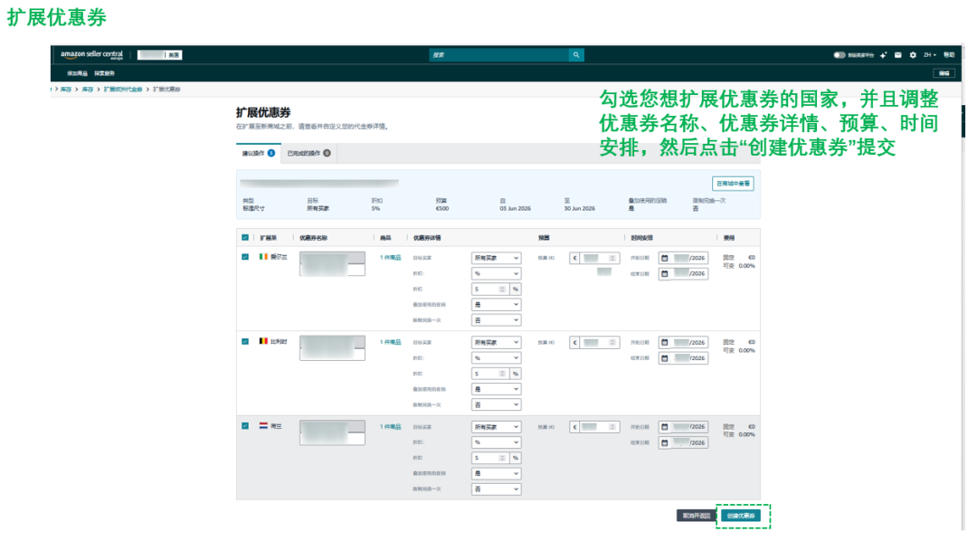Click the 创建优惠券 submit button
977x560 pixels.
pos(741,516)
